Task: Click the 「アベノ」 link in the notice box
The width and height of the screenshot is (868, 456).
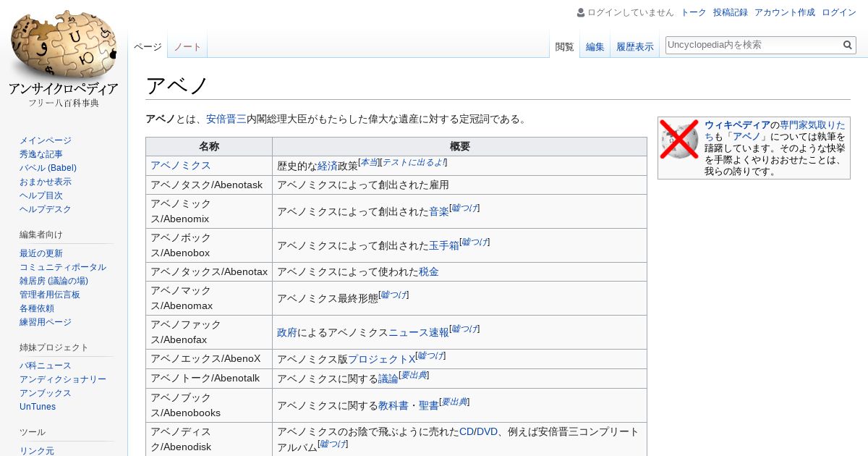Action: (x=747, y=136)
